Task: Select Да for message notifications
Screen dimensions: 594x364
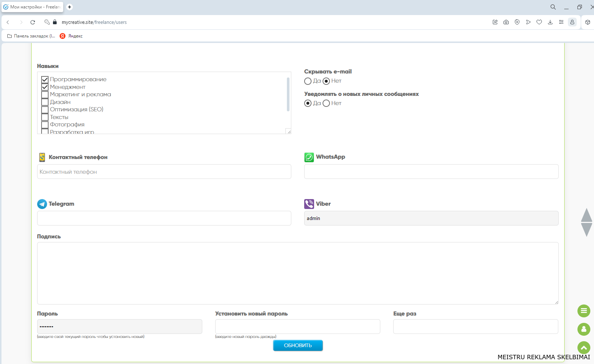Action: point(308,103)
